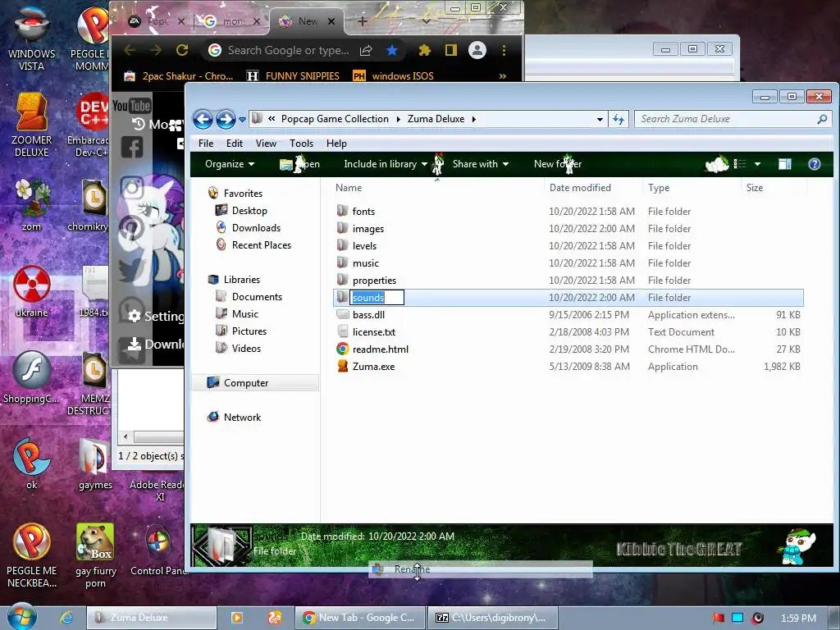The width and height of the screenshot is (840, 630).
Task: Open a new Chrome tab with plus
Action: pos(362,21)
